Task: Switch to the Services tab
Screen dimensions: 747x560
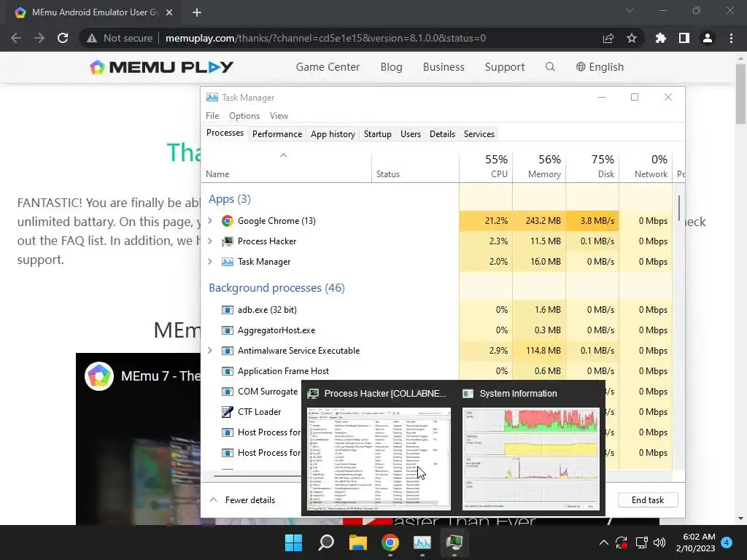Action: pos(479,134)
